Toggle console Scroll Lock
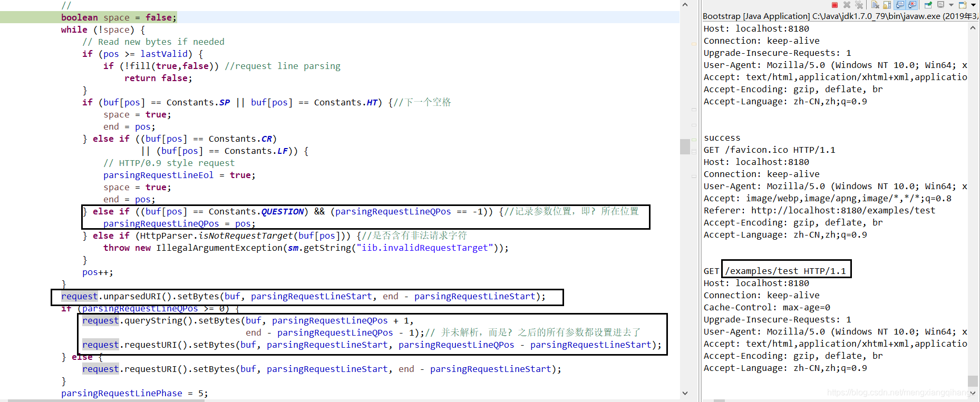The width and height of the screenshot is (980, 402). coord(887,5)
